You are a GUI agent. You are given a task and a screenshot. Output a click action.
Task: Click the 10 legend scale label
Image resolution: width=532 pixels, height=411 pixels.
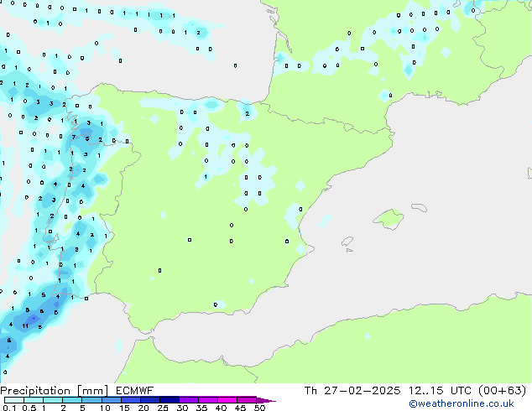[x=105, y=408]
